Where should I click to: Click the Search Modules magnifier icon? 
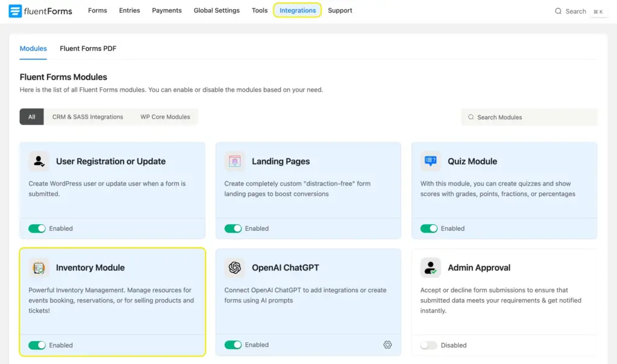coord(471,117)
